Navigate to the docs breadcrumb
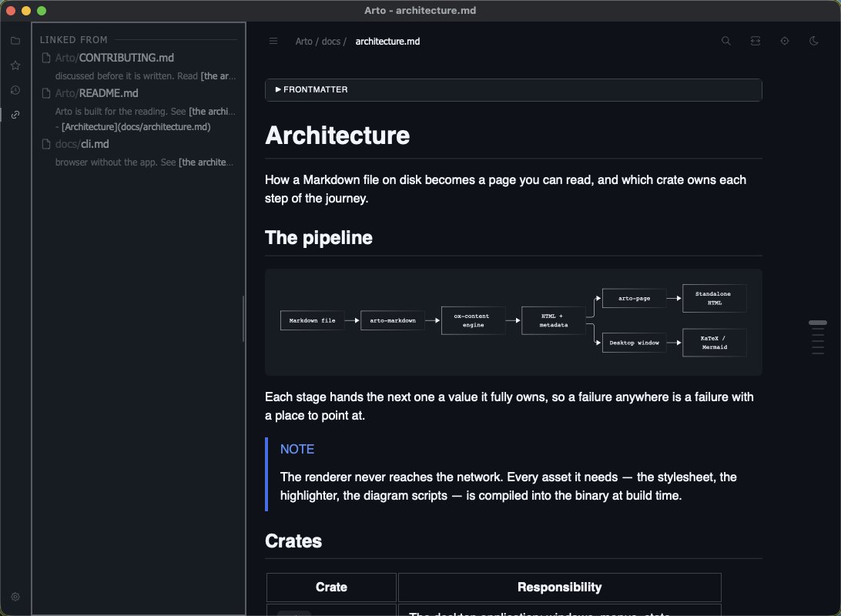Viewport: 841px width, 616px height. pos(331,42)
